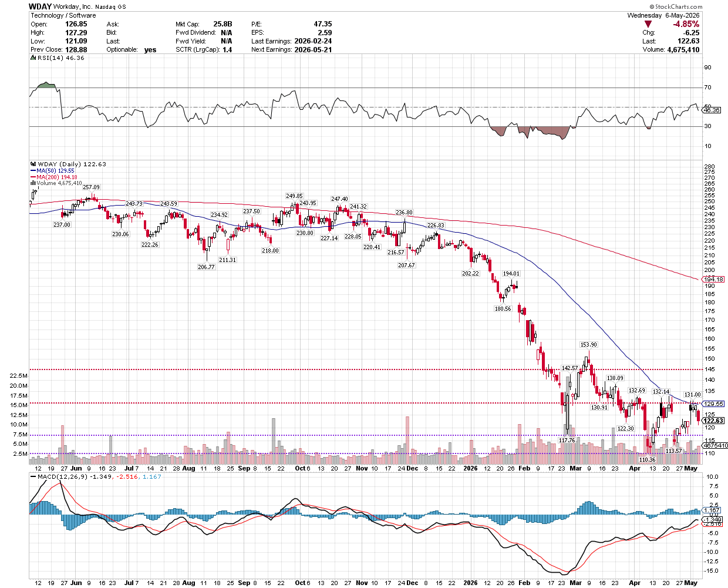Click the WDAY ticker symbol in the title

click(41, 6)
